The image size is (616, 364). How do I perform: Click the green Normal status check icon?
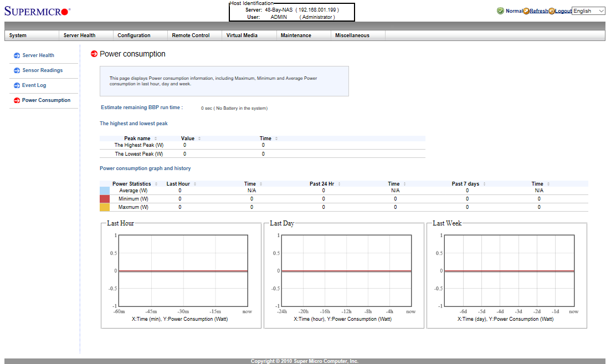(501, 11)
